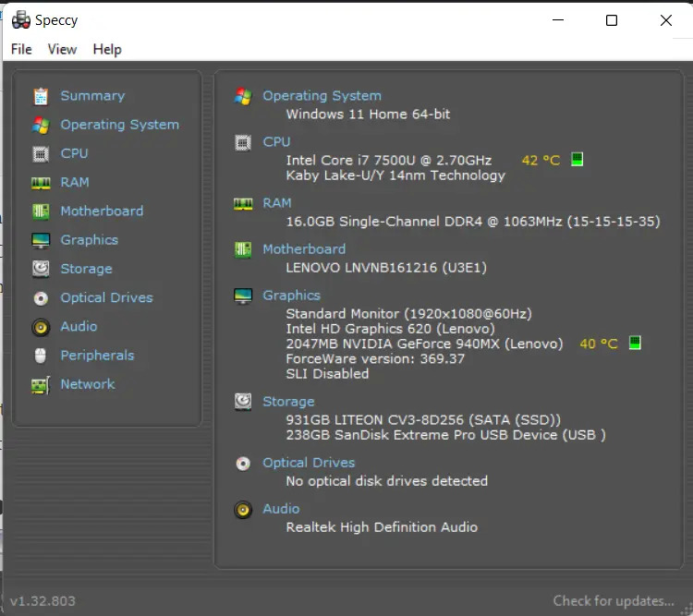Open the Network section from the sidebar
Viewport: 693px width, 616px height.
point(88,384)
